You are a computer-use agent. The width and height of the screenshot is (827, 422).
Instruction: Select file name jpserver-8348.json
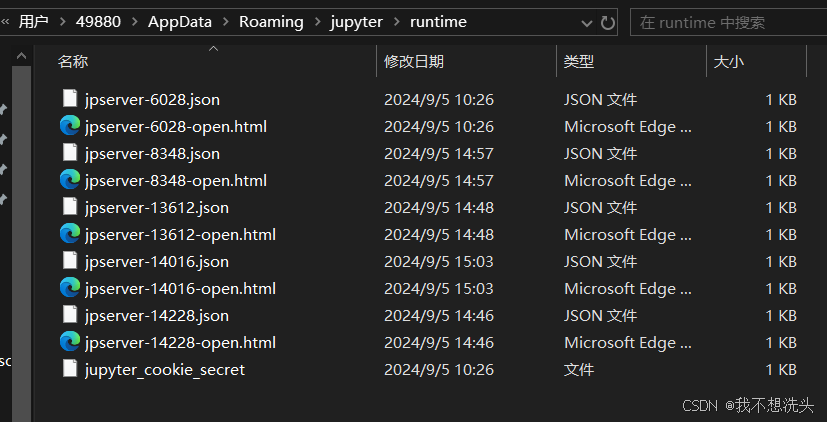pos(152,153)
